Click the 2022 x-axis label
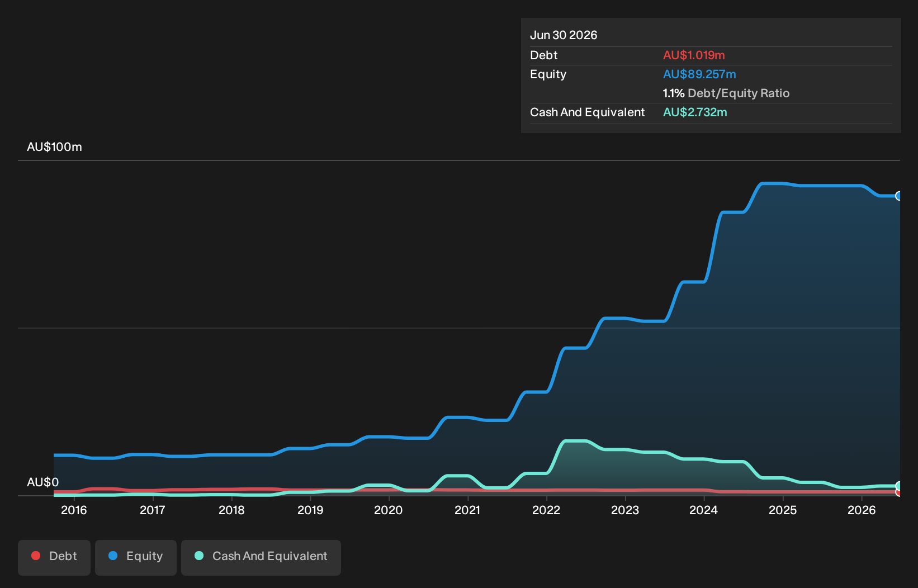Image resolution: width=918 pixels, height=588 pixels. point(546,510)
